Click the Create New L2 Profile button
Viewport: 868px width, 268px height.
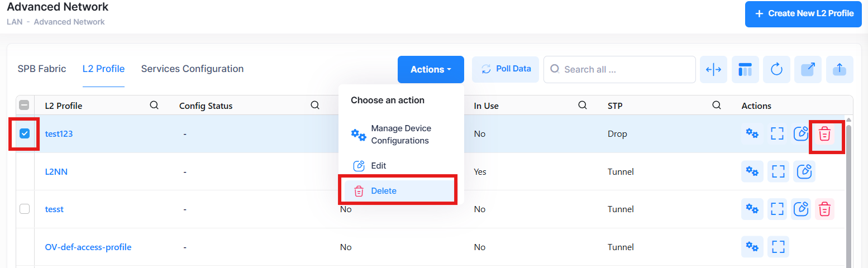click(804, 13)
